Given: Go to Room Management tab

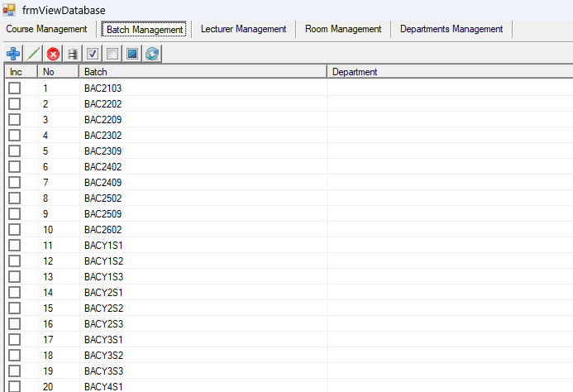Looking at the screenshot, I should [x=343, y=29].
